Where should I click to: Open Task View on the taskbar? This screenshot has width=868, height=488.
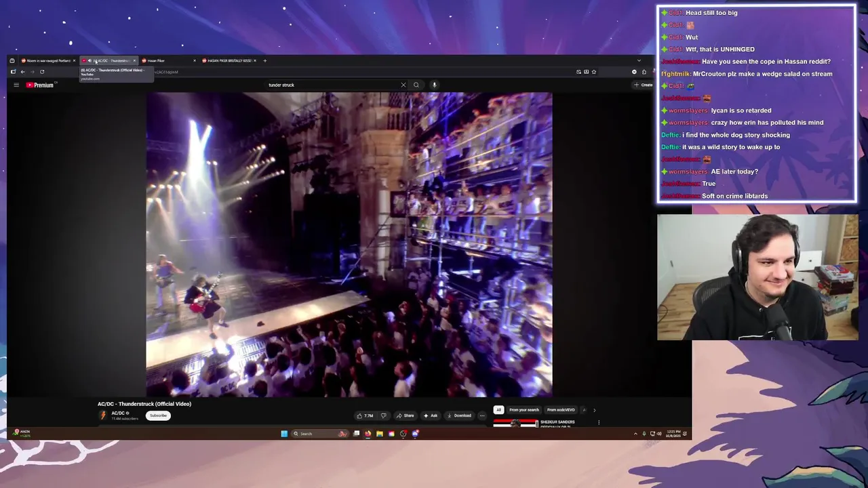(356, 434)
